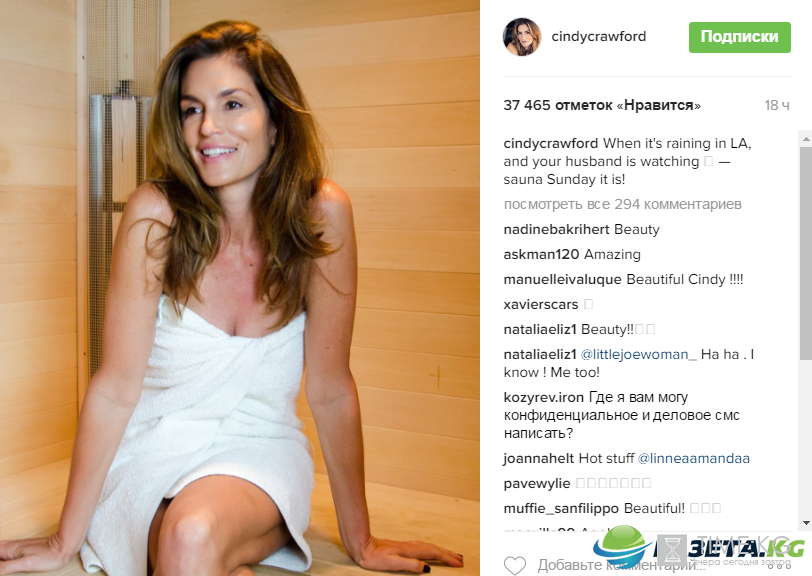Screen dimensions: 812x576
Task: Click the sauna photo of the post
Action: point(240,288)
